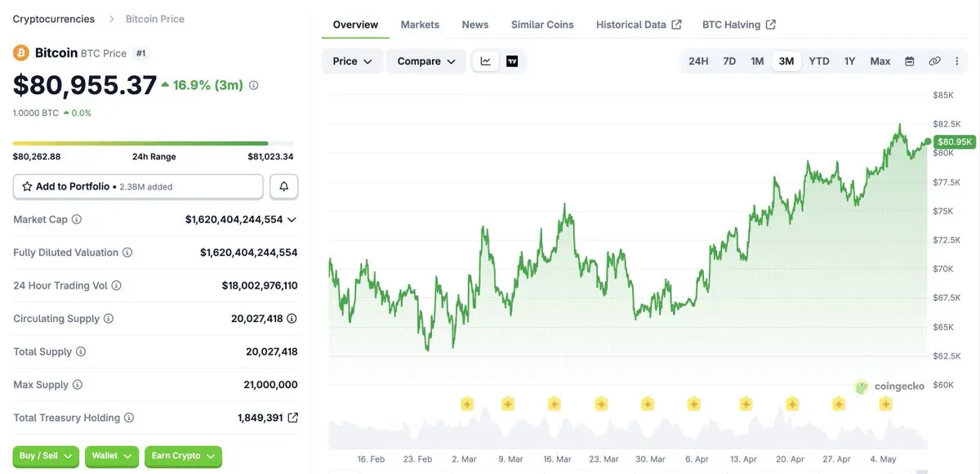Click the Bitcoin logo icon
The height and width of the screenshot is (474, 980).
(x=21, y=53)
